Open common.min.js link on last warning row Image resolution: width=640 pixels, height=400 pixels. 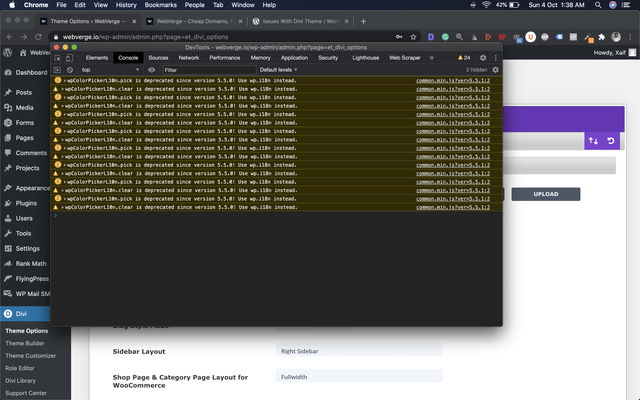[453, 207]
